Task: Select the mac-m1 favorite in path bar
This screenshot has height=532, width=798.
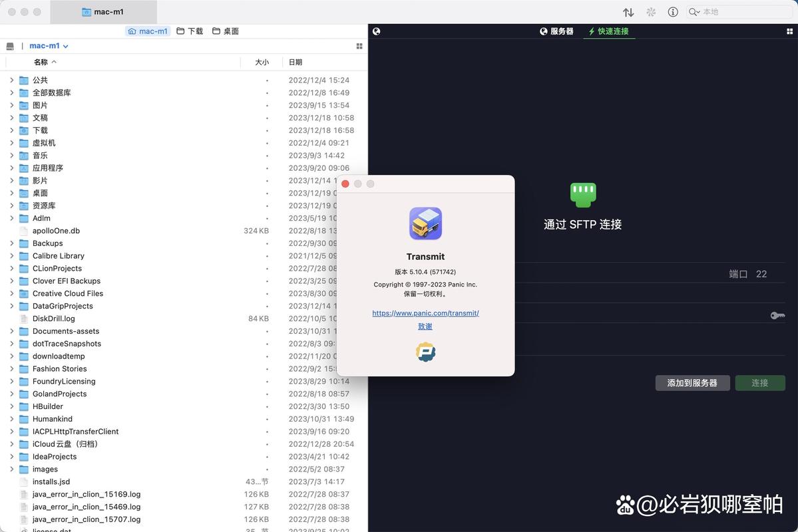Action: click(148, 31)
